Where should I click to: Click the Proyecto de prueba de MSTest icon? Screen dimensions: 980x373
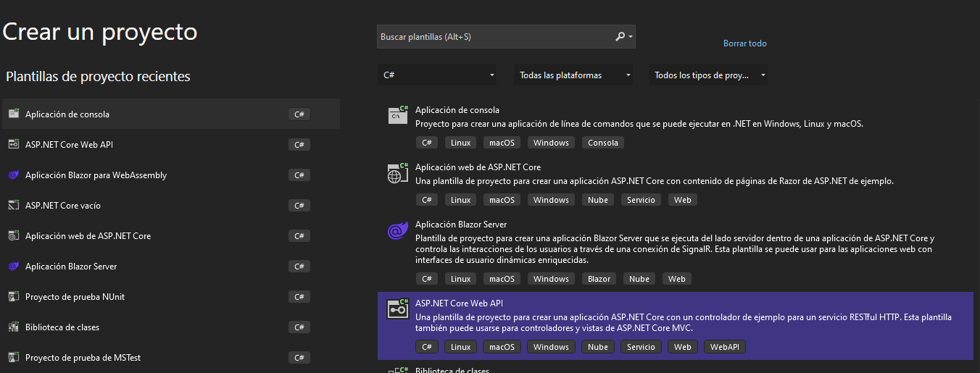[13, 357]
